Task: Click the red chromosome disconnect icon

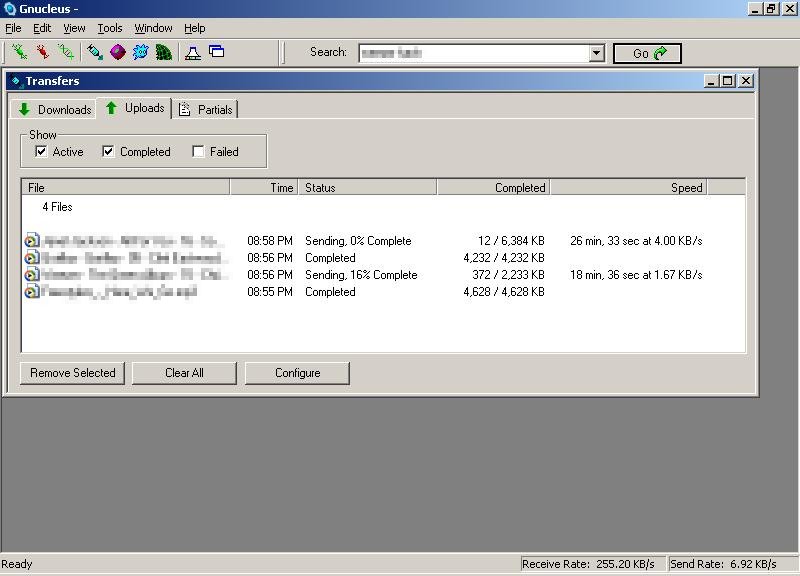Action: tap(43, 52)
